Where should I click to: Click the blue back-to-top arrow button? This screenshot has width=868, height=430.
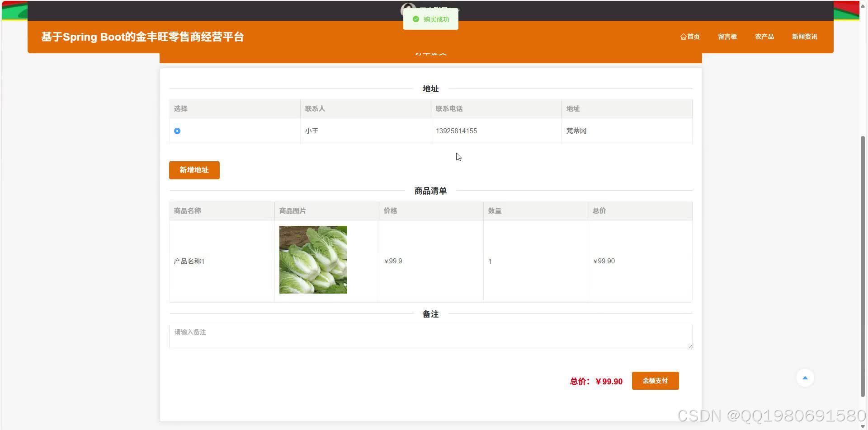coord(805,377)
